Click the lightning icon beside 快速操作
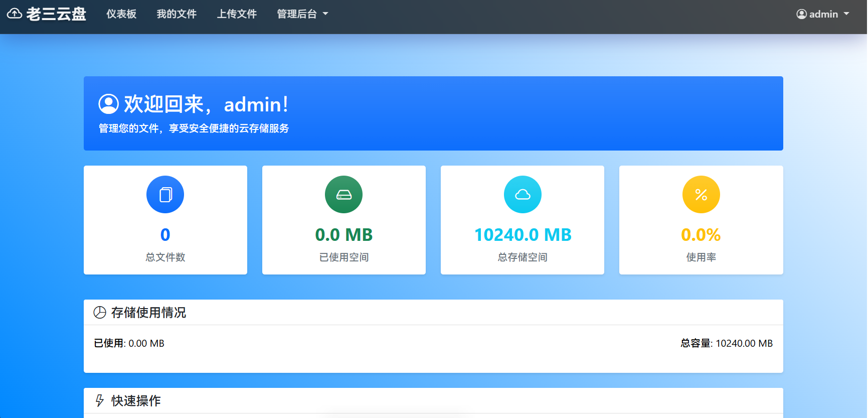This screenshot has width=868, height=418. point(100,400)
